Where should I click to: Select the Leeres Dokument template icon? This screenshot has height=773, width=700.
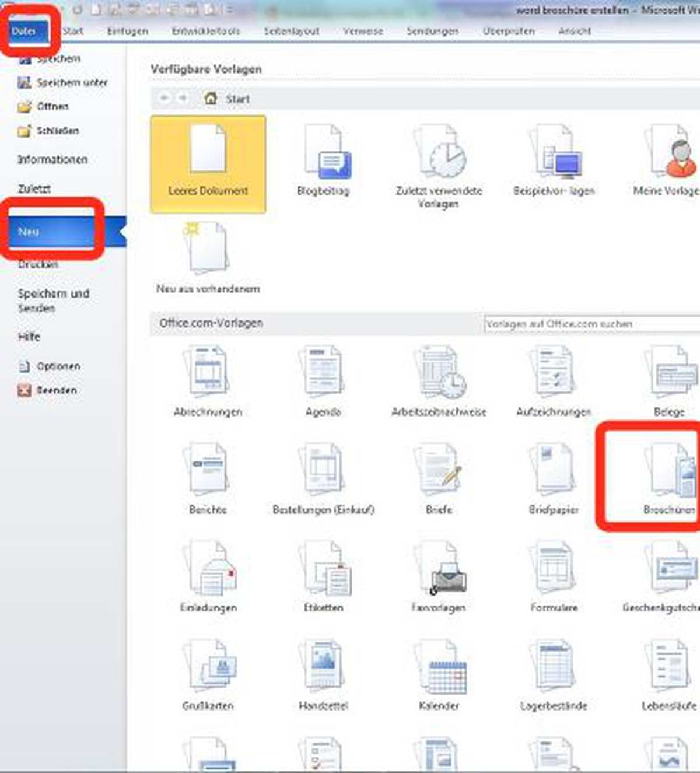pyautogui.click(x=208, y=153)
